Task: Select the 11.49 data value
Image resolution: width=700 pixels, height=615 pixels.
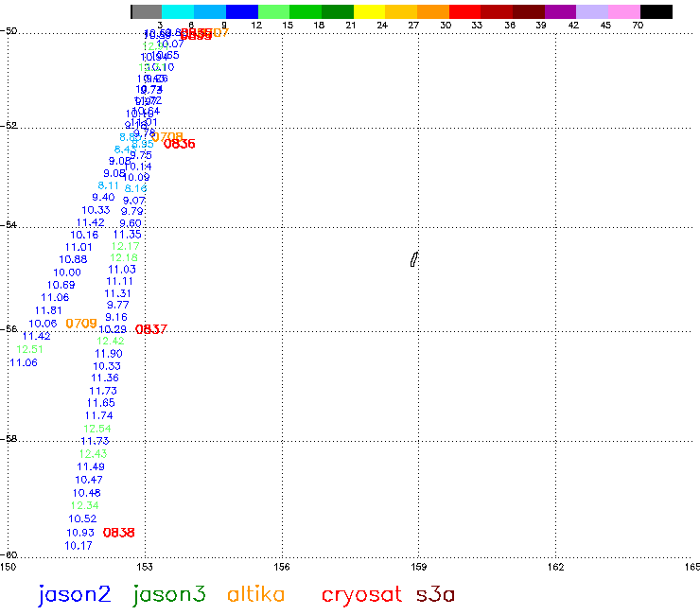Action: pyautogui.click(x=91, y=466)
